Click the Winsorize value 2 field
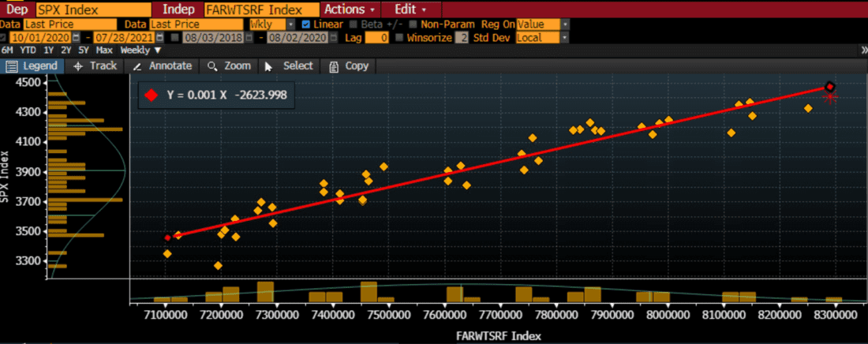Viewport: 868px width, 344px height. tap(461, 38)
